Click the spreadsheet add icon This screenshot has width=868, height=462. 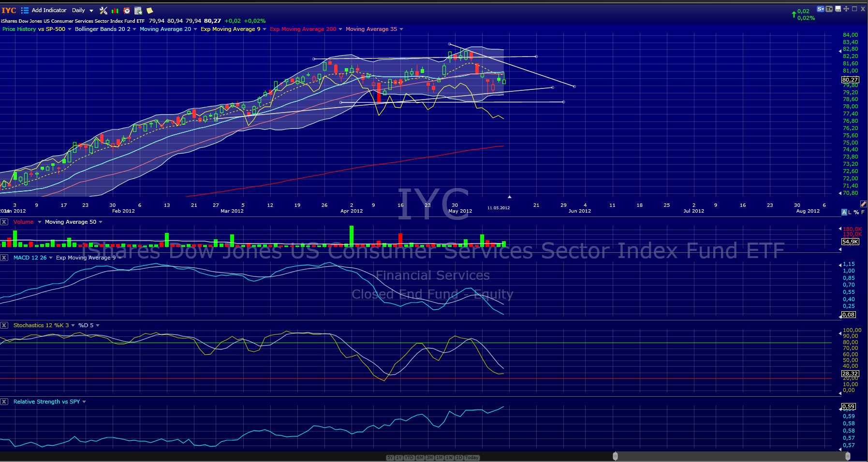(x=138, y=10)
